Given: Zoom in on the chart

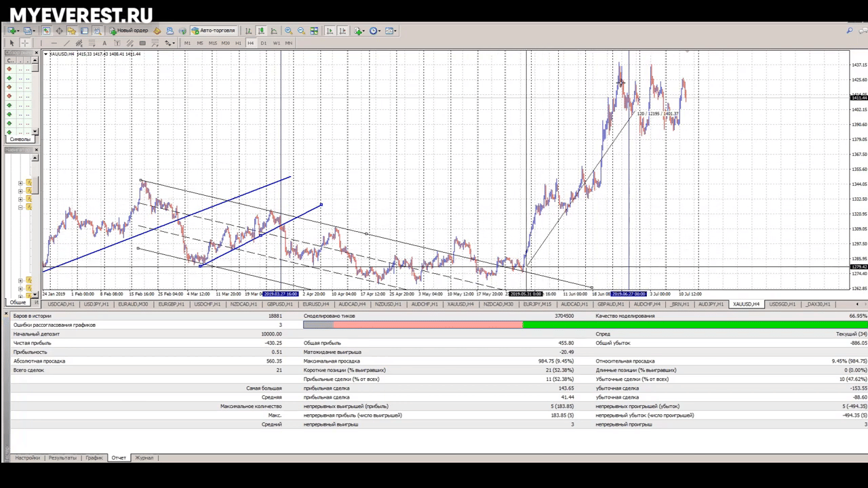Looking at the screenshot, I should tap(288, 30).
